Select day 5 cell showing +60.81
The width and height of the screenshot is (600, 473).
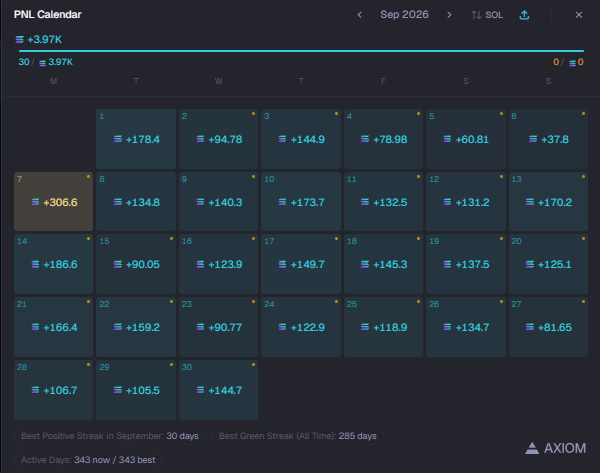[x=466, y=139]
